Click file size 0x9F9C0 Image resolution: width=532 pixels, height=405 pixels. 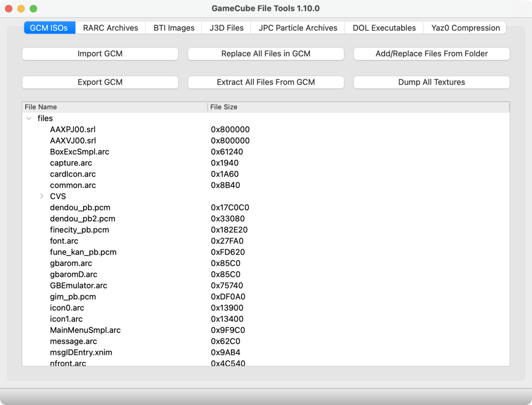(x=228, y=330)
